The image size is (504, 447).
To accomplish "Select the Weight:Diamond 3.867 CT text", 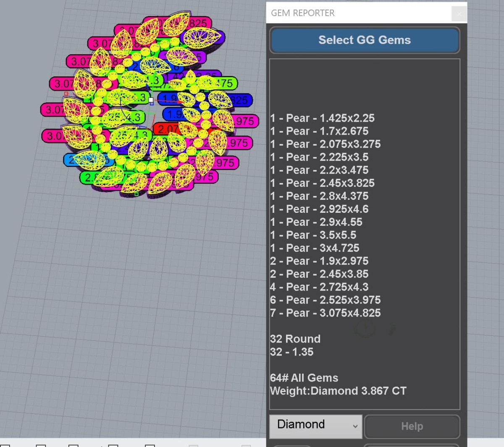I will 338,391.
